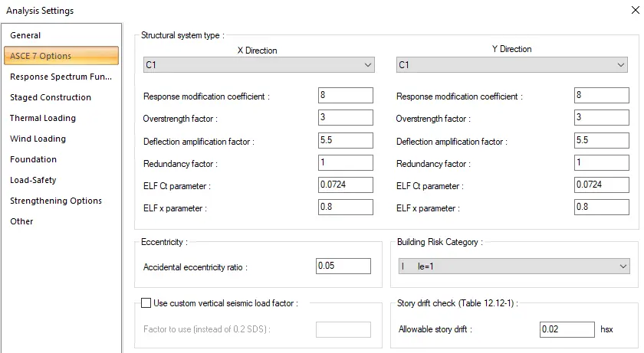Click X Direction overstrength factor field
Image resolution: width=644 pixels, height=353 pixels.
click(x=346, y=117)
